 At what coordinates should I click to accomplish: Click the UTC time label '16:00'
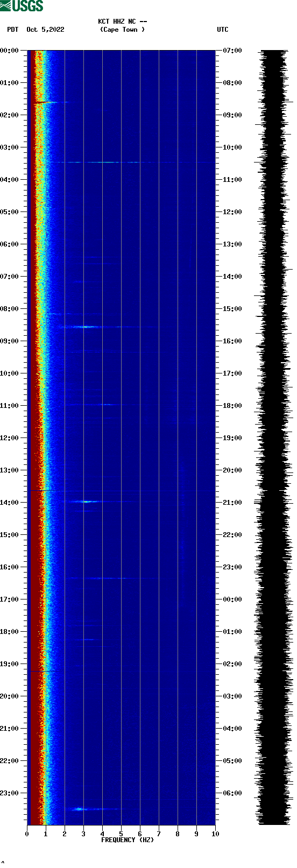coord(232,341)
